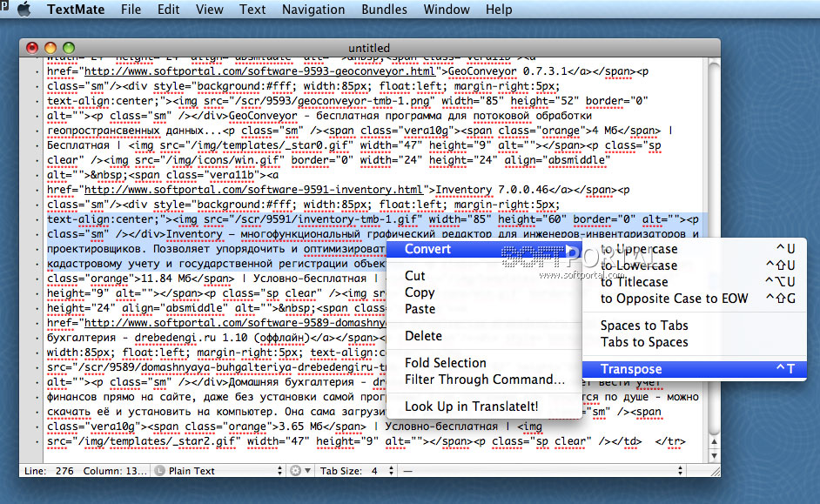Screen dimensions: 820x504
Task: Choose Paste from the context menu
Action: coord(484,309)
